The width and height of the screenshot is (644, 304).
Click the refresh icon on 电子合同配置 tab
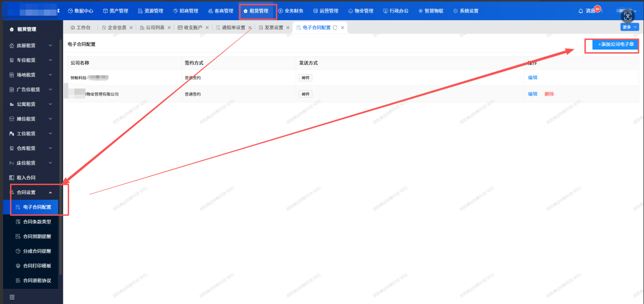pos(335,28)
